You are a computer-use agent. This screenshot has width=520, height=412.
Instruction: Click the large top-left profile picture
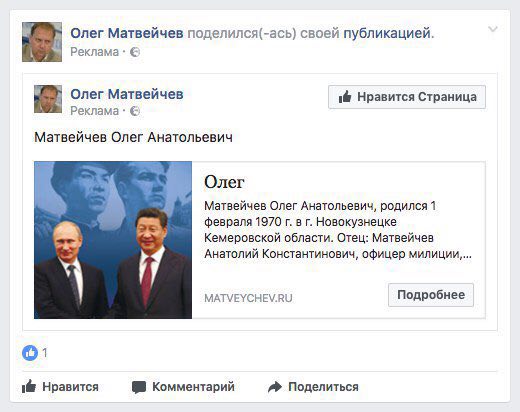point(42,42)
